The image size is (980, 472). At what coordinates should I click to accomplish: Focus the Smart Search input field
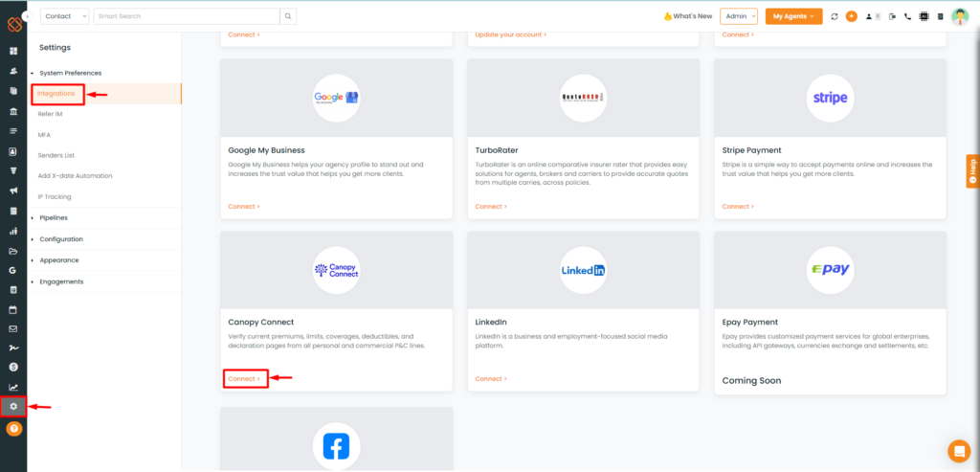(x=187, y=16)
